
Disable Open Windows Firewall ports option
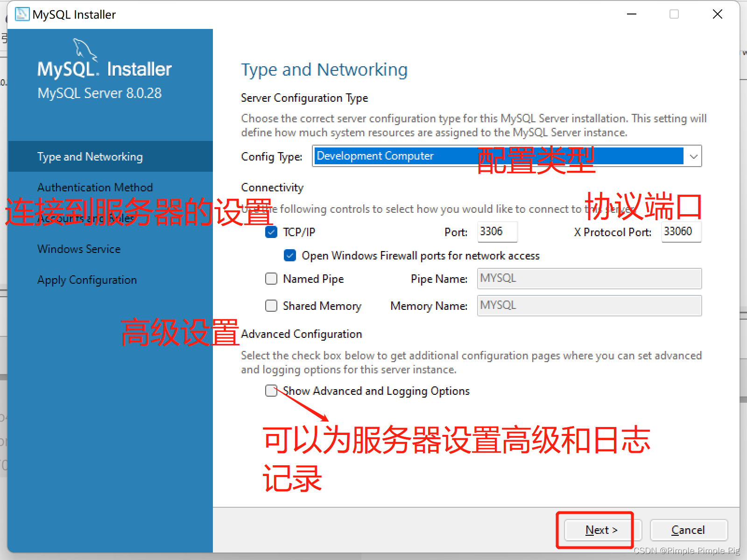290,255
